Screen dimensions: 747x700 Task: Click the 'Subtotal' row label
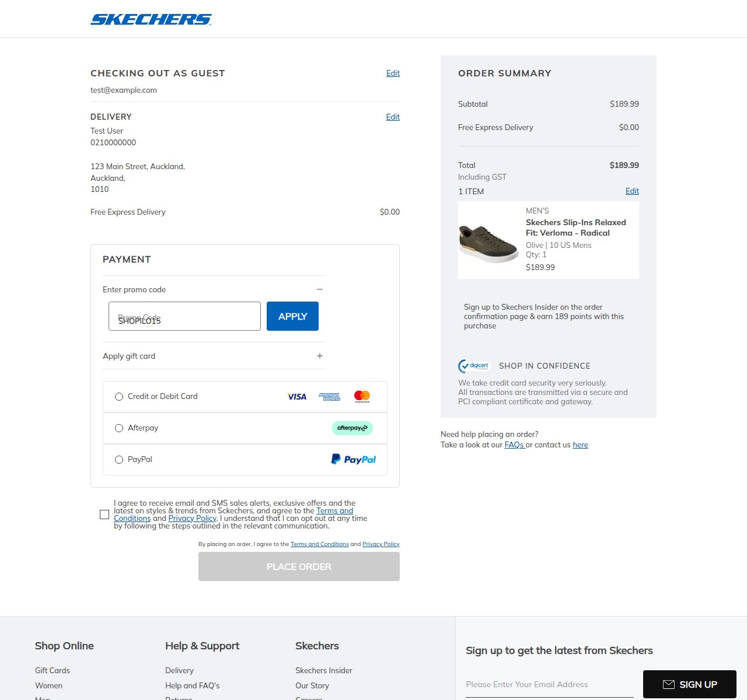click(x=473, y=104)
